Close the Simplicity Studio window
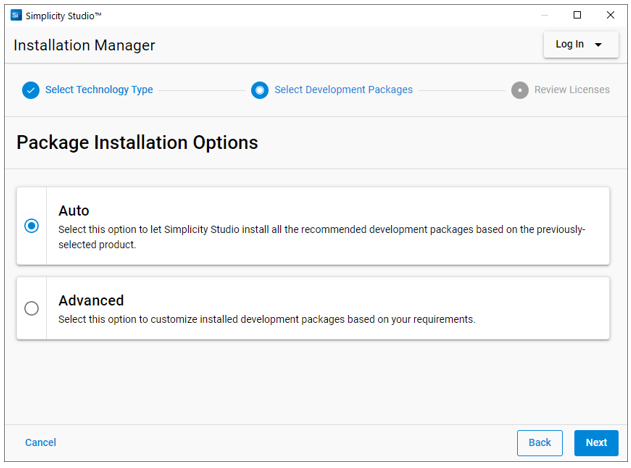 [x=610, y=15]
